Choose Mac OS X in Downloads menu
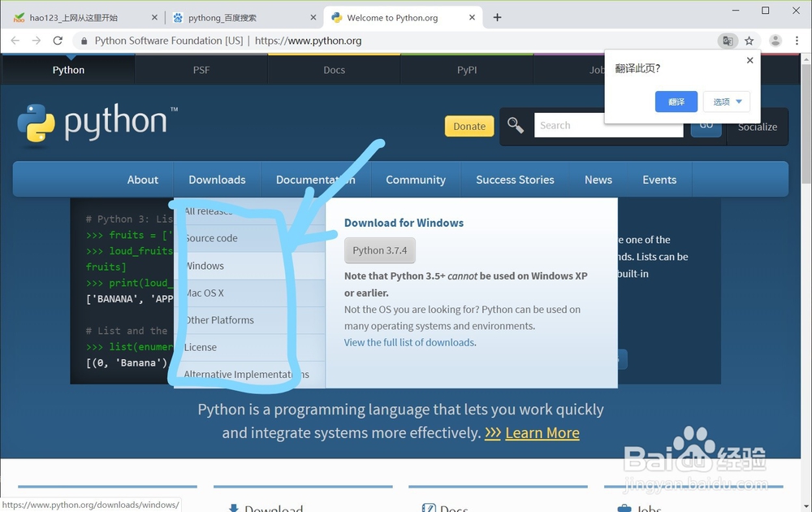Image resolution: width=812 pixels, height=512 pixels. click(249, 293)
